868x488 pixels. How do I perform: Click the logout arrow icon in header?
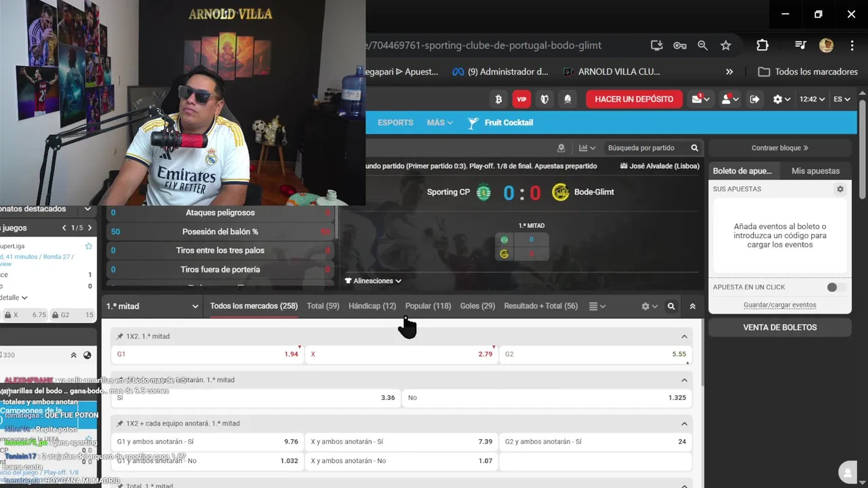click(754, 99)
